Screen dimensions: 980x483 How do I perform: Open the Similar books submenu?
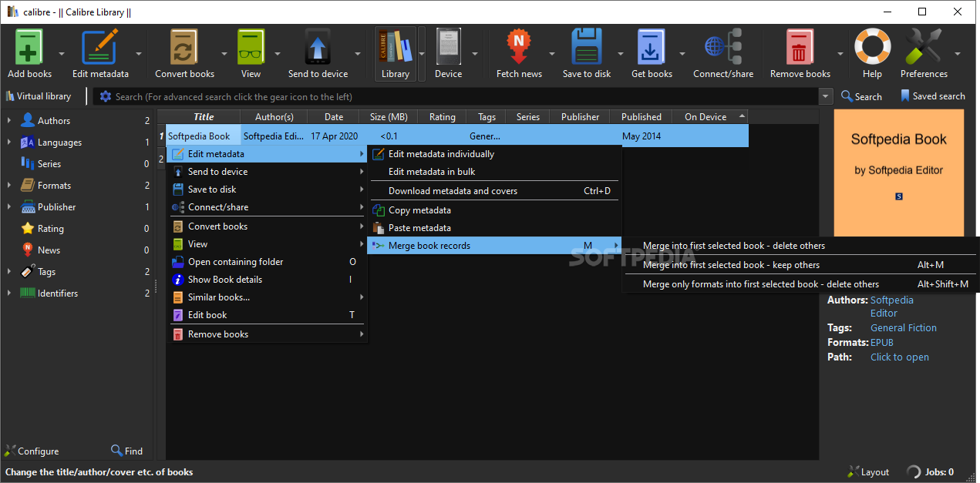(x=268, y=297)
